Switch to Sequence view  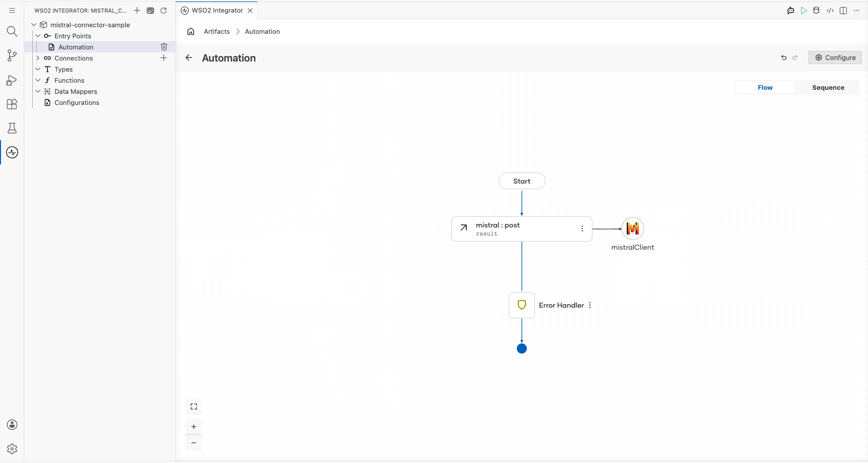828,87
